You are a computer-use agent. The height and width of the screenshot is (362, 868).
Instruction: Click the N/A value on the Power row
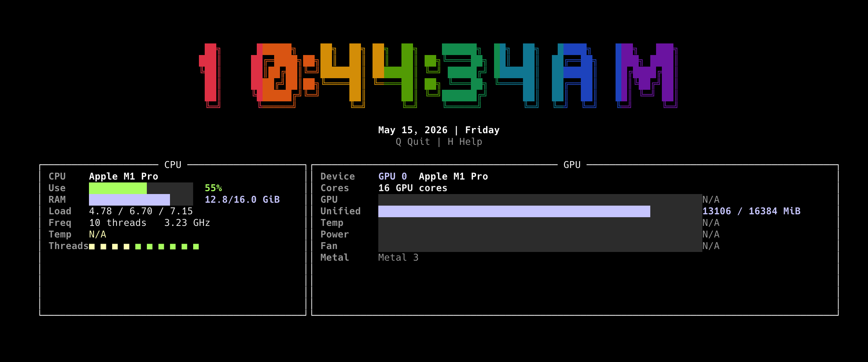711,234
